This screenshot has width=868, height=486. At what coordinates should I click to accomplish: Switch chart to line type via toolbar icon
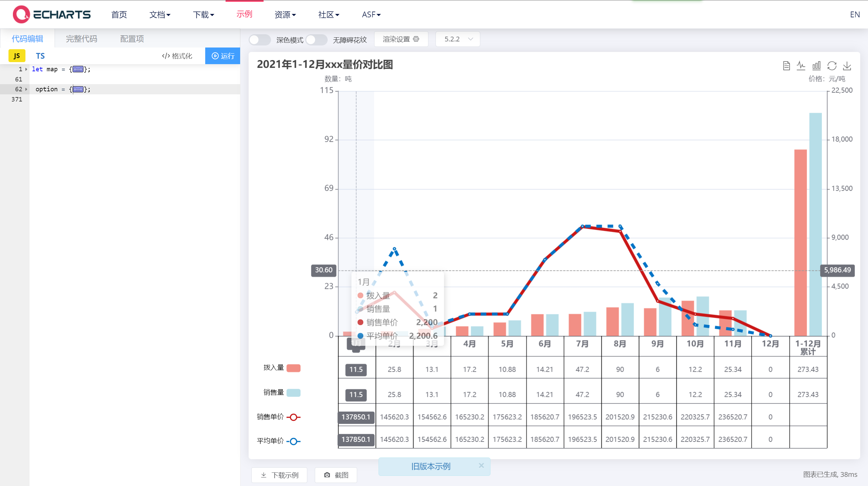[x=801, y=66]
